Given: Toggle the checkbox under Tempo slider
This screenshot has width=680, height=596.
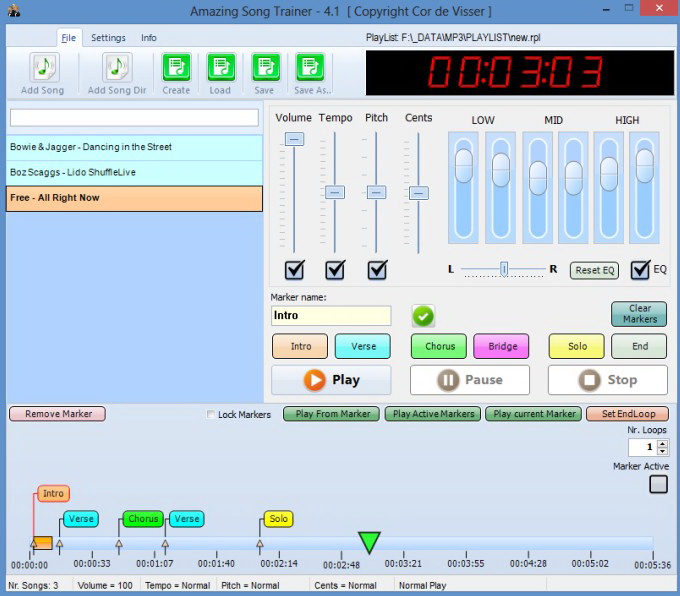Looking at the screenshot, I should point(335,269).
